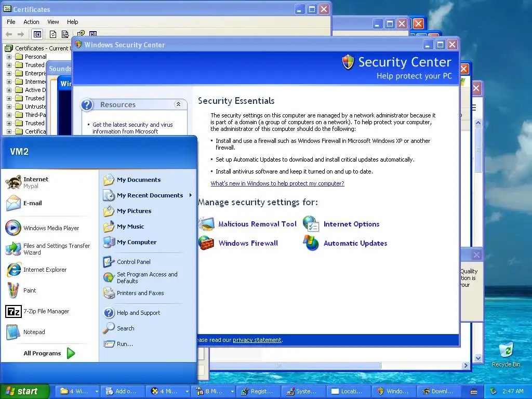Click Back arrow in Certificates toolbar
This screenshot has width=532, height=399.
pyautogui.click(x=9, y=34)
